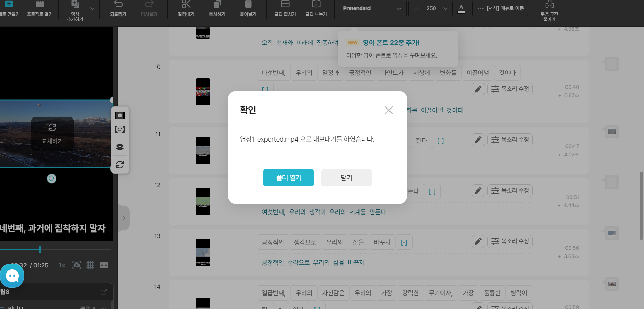
Task: Click the 폴더 열기 button in the dialog
Action: tap(288, 178)
